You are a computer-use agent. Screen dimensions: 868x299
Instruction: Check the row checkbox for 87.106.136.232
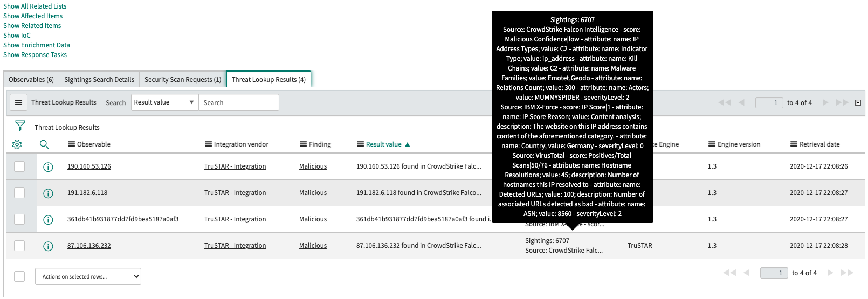coord(19,245)
